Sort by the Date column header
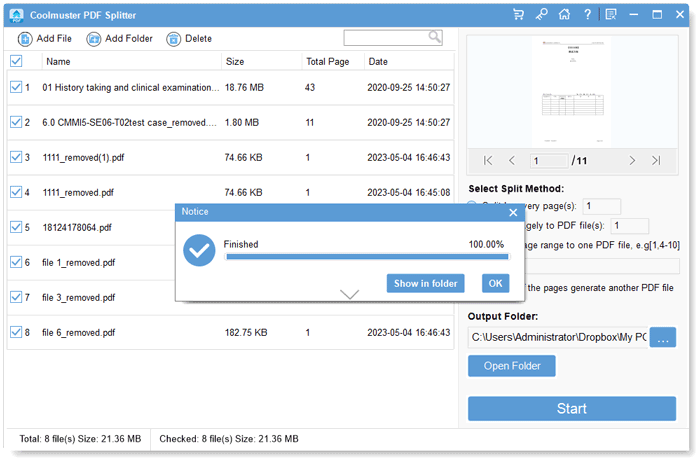 click(409, 62)
